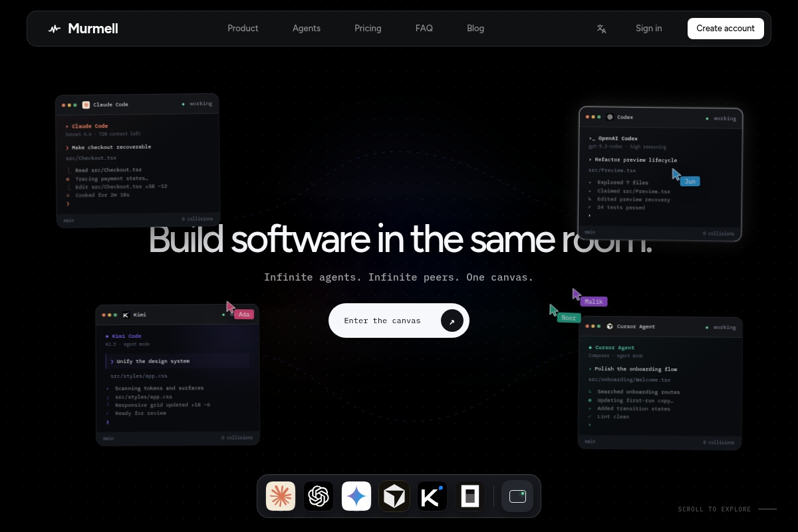Click the traffic-light dots on Kimi card

(109, 315)
